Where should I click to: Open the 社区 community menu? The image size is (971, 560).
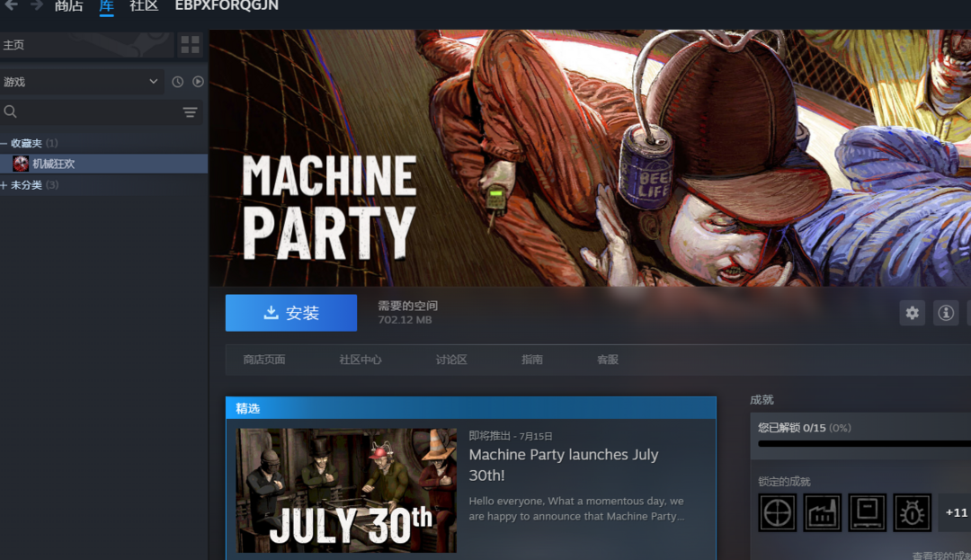point(144,6)
